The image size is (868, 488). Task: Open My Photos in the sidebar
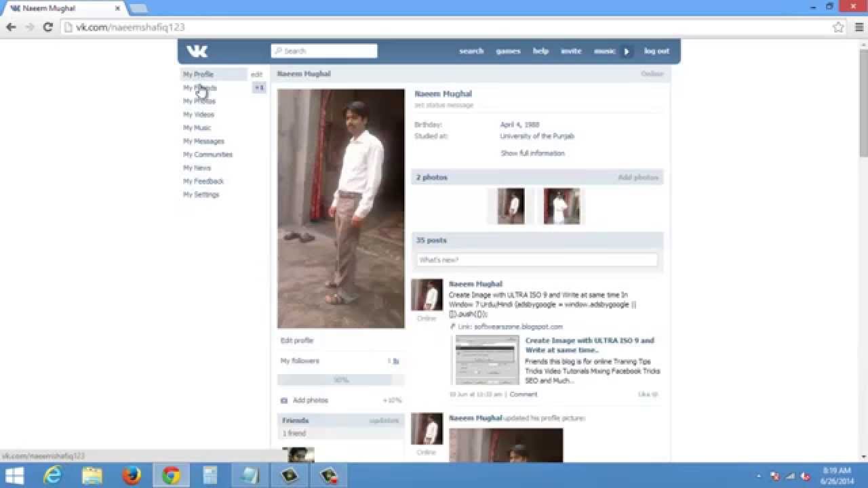tap(199, 101)
